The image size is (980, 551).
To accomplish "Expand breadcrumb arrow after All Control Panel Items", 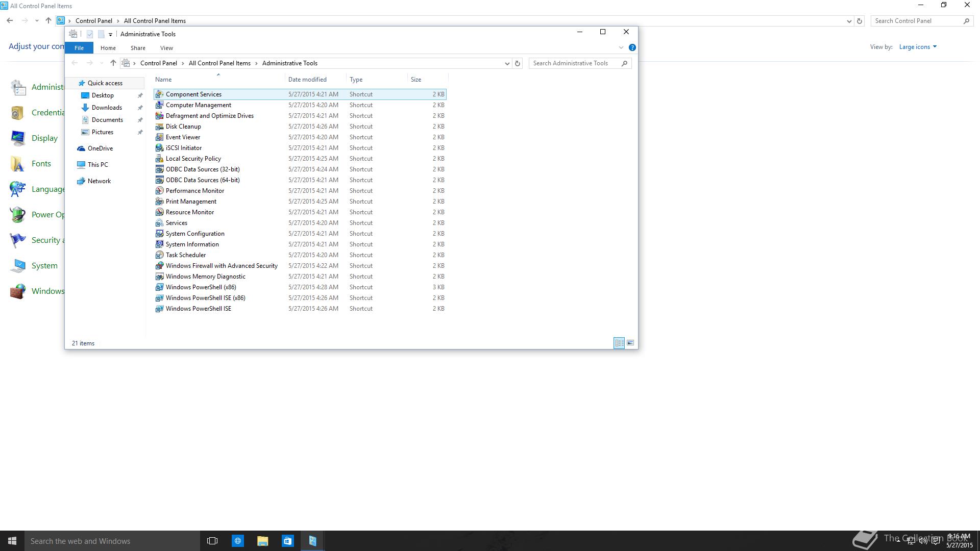I will point(256,63).
